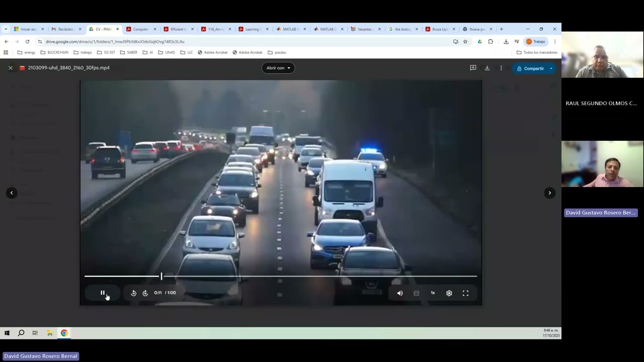Image resolution: width=644 pixels, height=362 pixels.
Task: Open the 'energy' bookmarks folder
Action: (x=26, y=52)
